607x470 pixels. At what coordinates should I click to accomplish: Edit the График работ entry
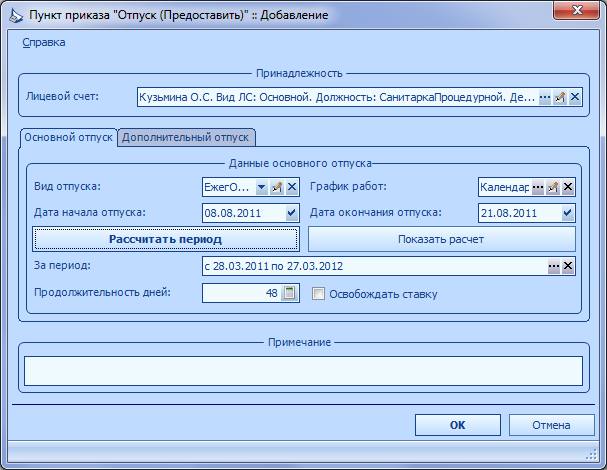click(x=553, y=187)
